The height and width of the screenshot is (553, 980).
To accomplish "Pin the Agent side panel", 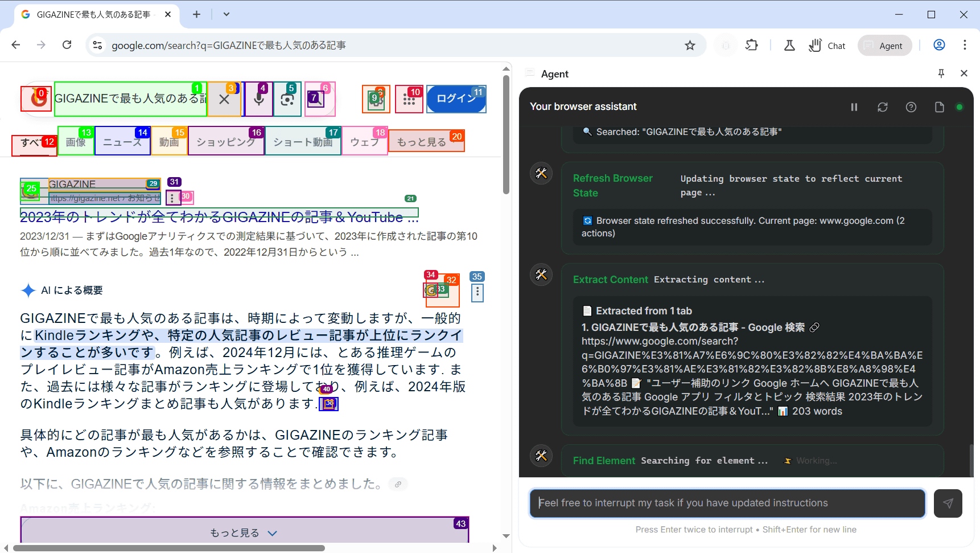I will (941, 73).
